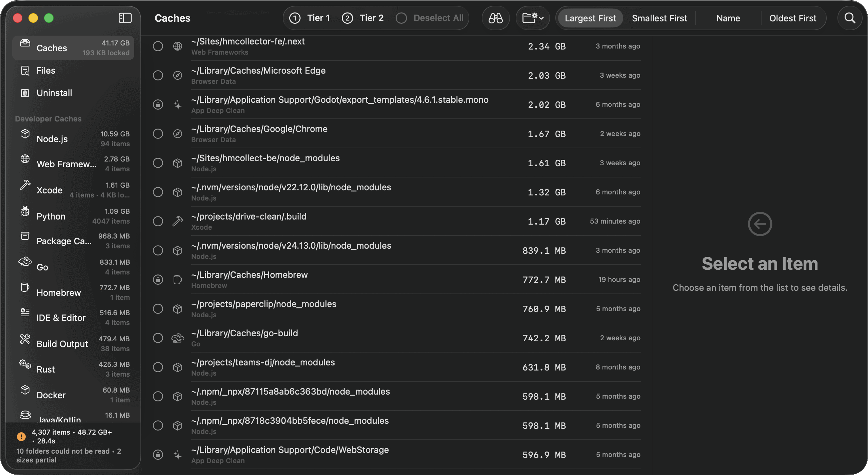This screenshot has width=868, height=475.
Task: Open the folder settings dropdown menu
Action: pyautogui.click(x=533, y=18)
